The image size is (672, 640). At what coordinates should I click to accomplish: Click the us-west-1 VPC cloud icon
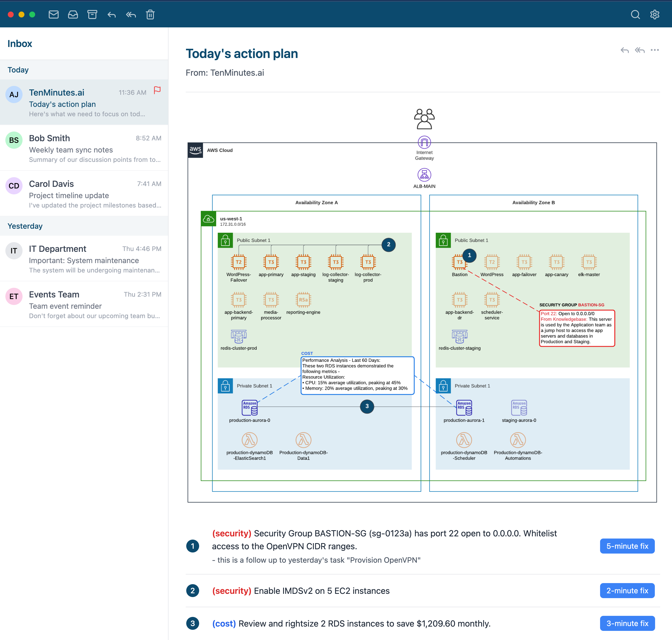click(209, 219)
